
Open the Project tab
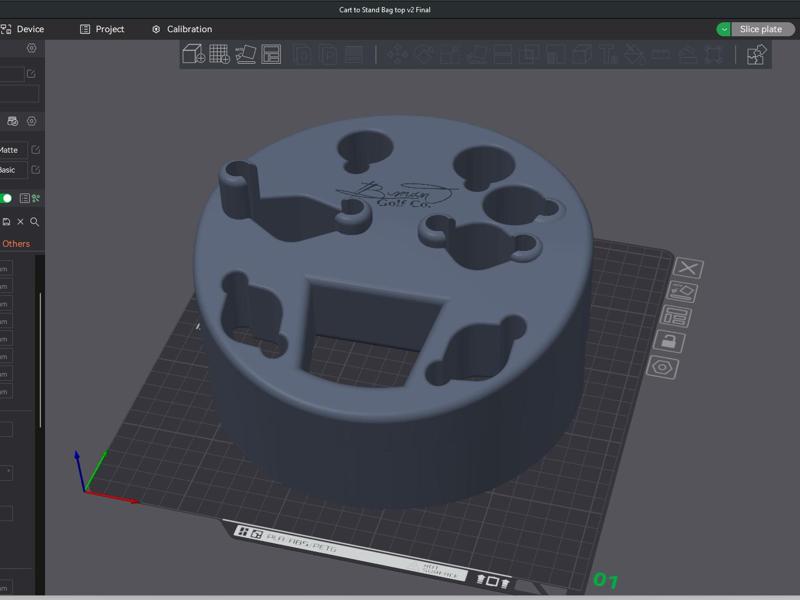pyautogui.click(x=102, y=29)
